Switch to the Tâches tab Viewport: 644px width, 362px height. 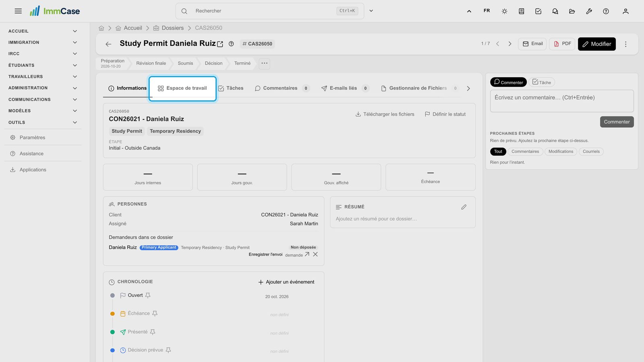[x=231, y=88]
